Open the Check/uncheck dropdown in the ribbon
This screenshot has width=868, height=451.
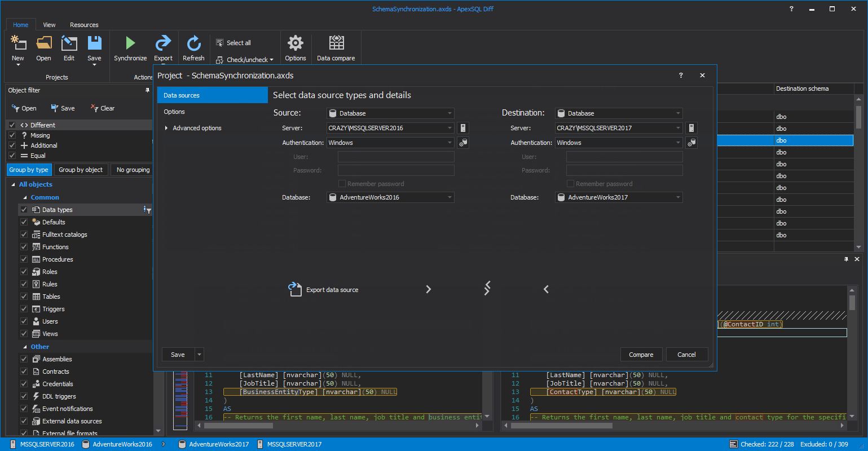245,60
